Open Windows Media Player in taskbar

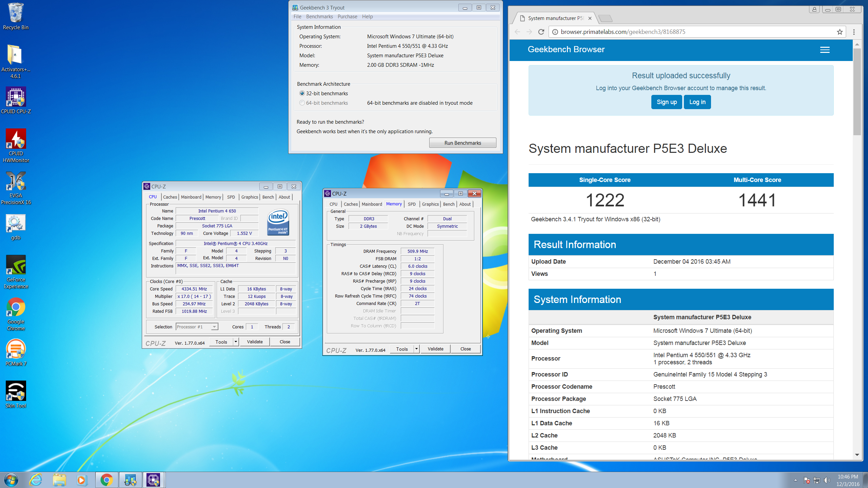pos(82,480)
